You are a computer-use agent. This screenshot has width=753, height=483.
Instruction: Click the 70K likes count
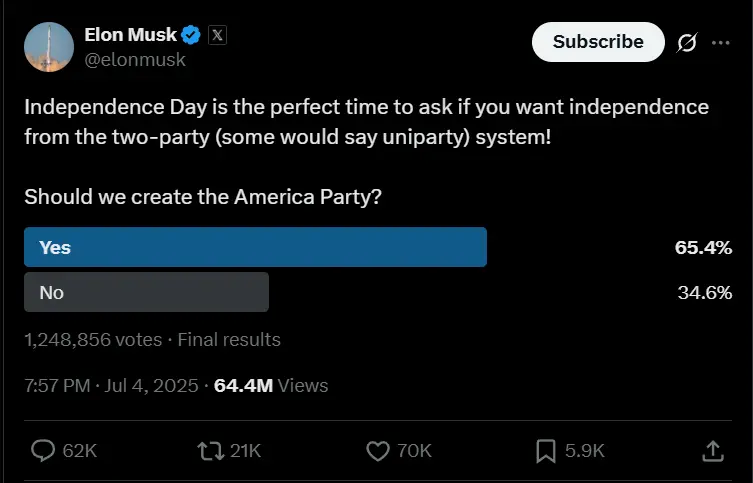[414, 451]
